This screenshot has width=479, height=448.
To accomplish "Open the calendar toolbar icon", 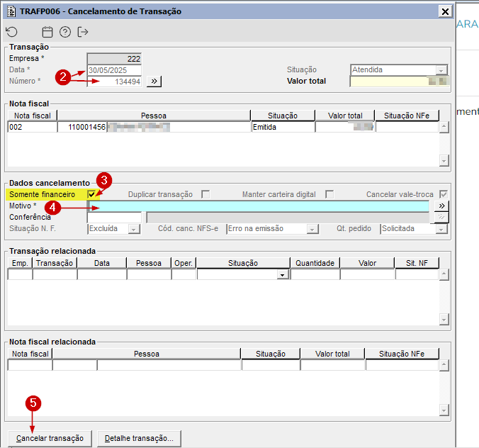I will pyautogui.click(x=47, y=32).
